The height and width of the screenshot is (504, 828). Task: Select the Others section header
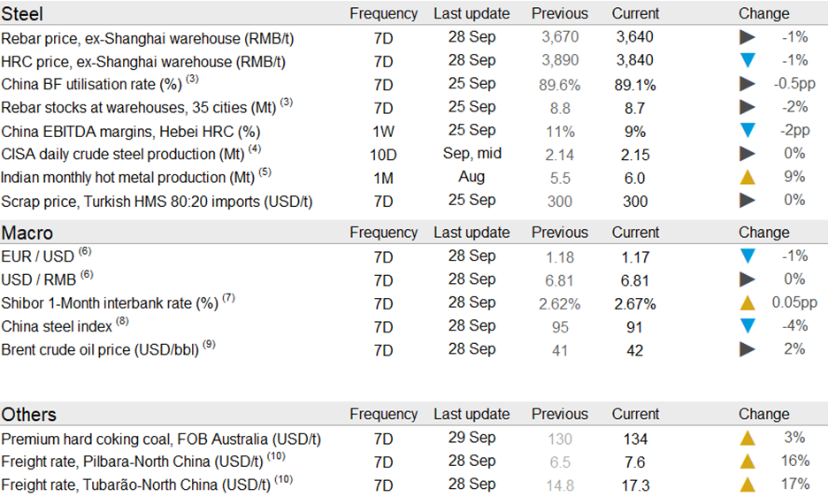coord(29,415)
